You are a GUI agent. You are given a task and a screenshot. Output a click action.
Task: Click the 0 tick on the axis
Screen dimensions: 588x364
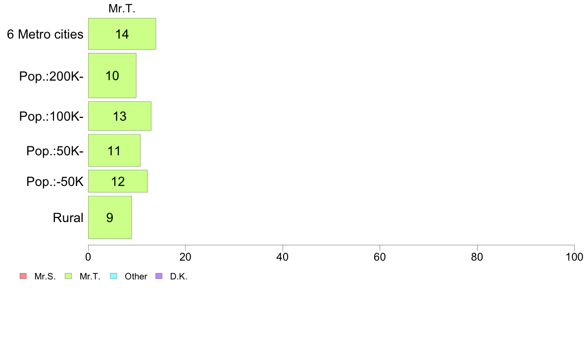[88, 257]
